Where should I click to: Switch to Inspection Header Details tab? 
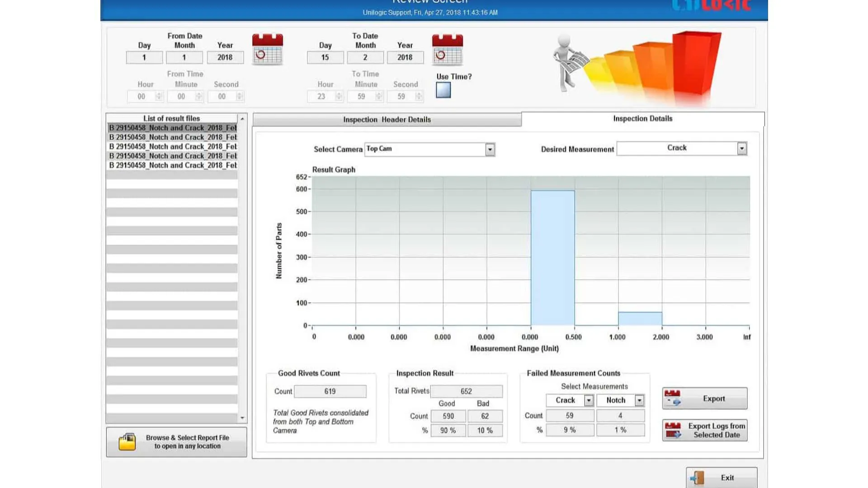point(387,120)
